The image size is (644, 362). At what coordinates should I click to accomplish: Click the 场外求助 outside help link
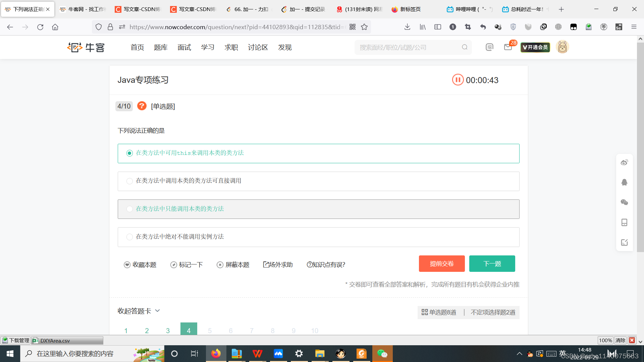278,265
